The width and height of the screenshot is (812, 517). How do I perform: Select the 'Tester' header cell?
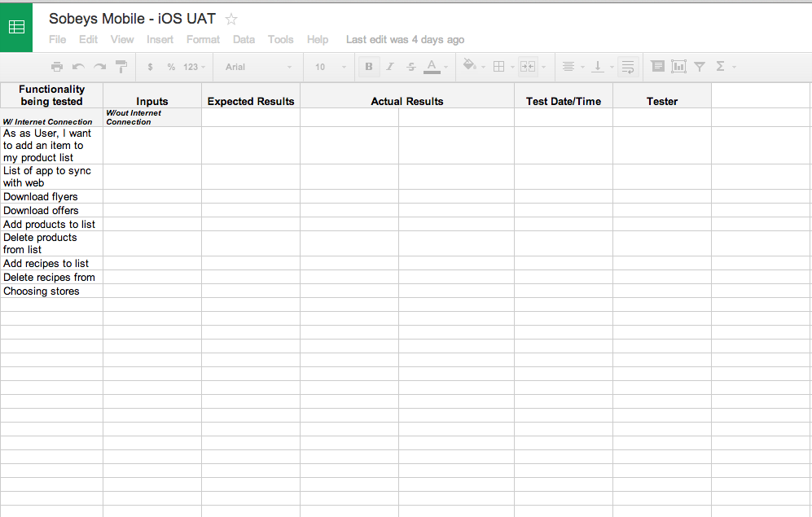coord(662,95)
